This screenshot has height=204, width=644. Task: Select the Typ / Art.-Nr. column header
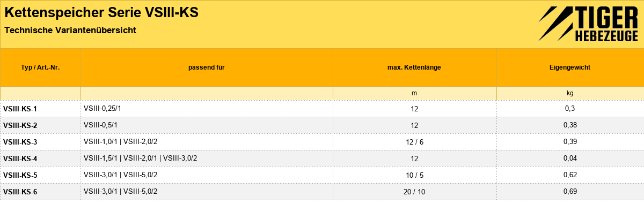coord(40,68)
